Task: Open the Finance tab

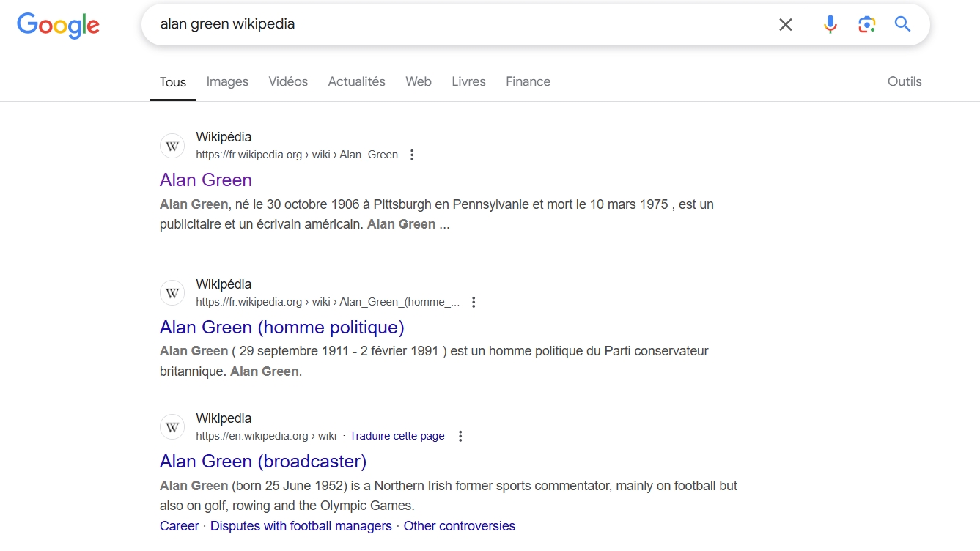Action: (528, 81)
